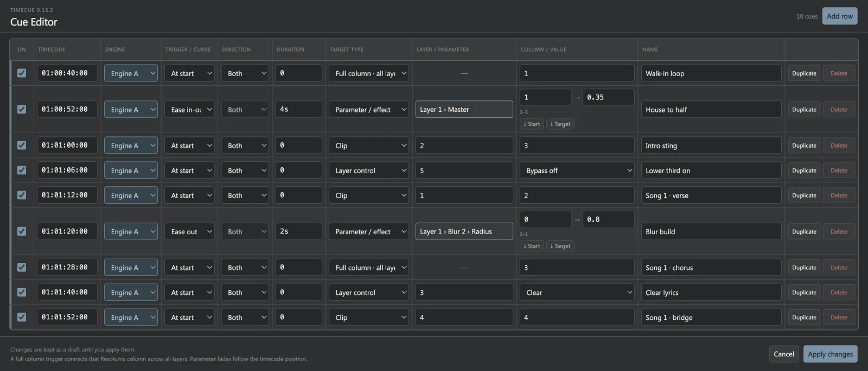
Task: Duplicate the Blur build cue
Action: click(x=804, y=231)
